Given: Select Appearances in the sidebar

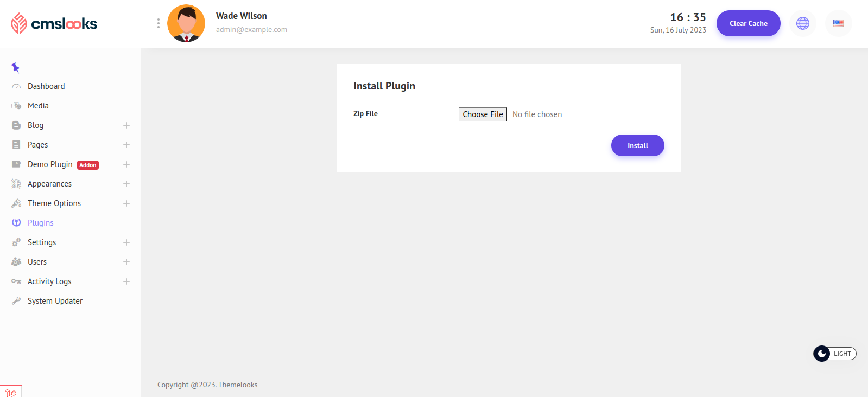Looking at the screenshot, I should (x=49, y=184).
